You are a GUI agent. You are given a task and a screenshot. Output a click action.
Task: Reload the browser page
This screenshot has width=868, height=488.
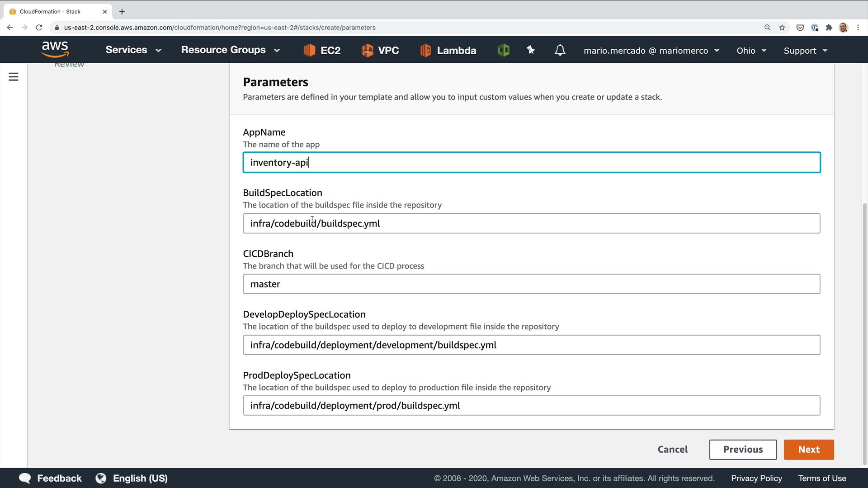click(x=39, y=28)
